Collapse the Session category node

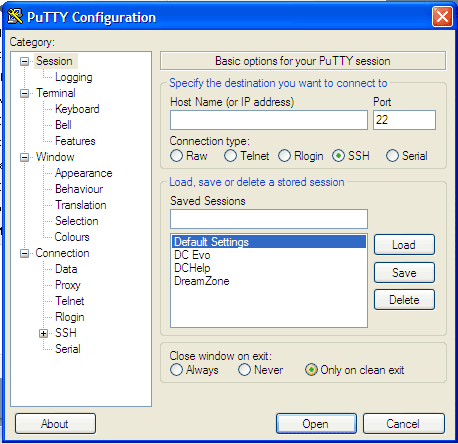pos(24,61)
